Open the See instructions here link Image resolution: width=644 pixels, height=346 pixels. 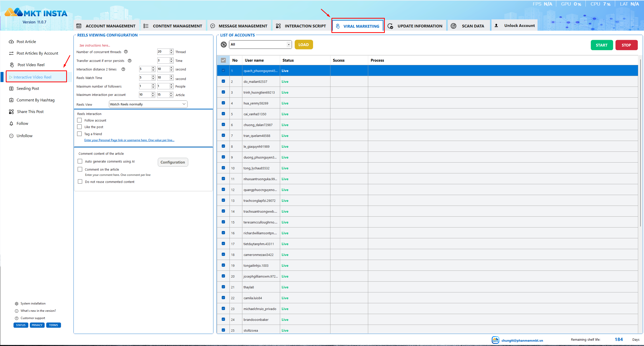[95, 46]
